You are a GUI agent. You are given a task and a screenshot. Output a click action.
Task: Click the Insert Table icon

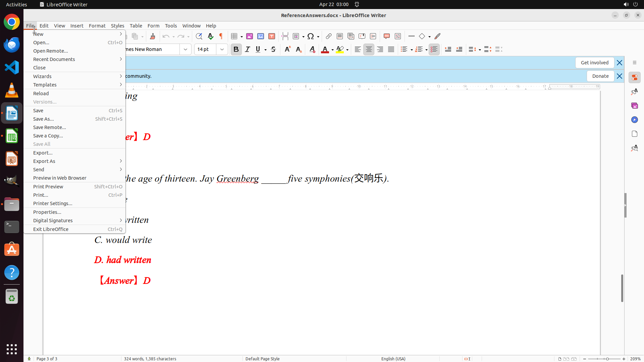234,36
